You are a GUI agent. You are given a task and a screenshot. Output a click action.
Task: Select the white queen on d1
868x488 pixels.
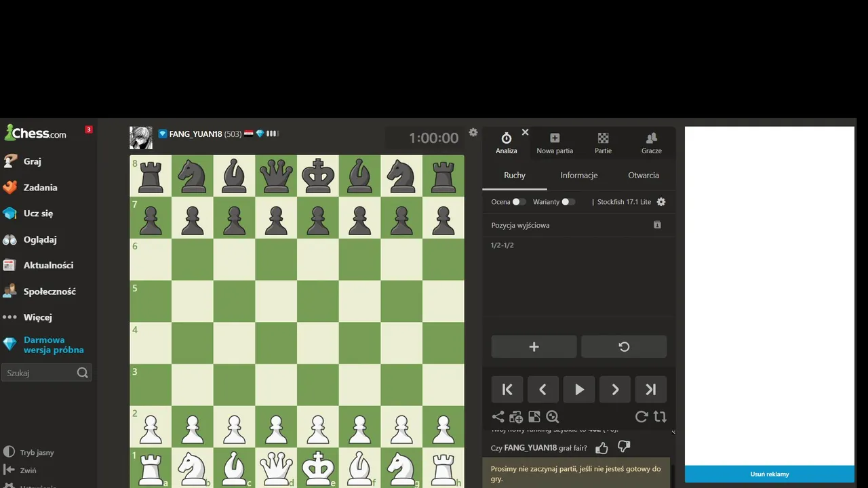pos(276,468)
